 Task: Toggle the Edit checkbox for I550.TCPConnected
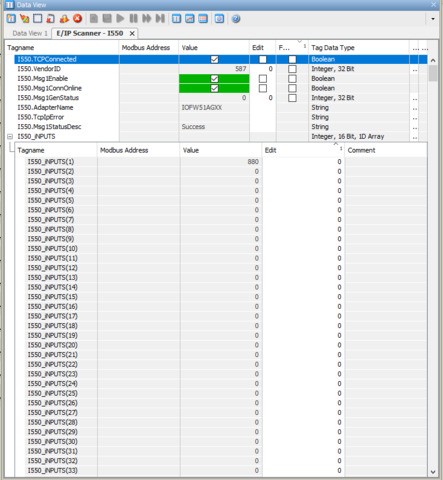[263, 59]
